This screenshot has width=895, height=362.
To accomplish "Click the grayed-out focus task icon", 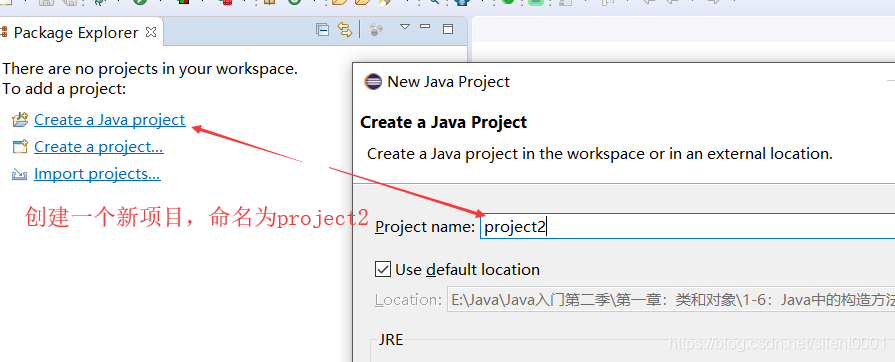I will point(376,30).
